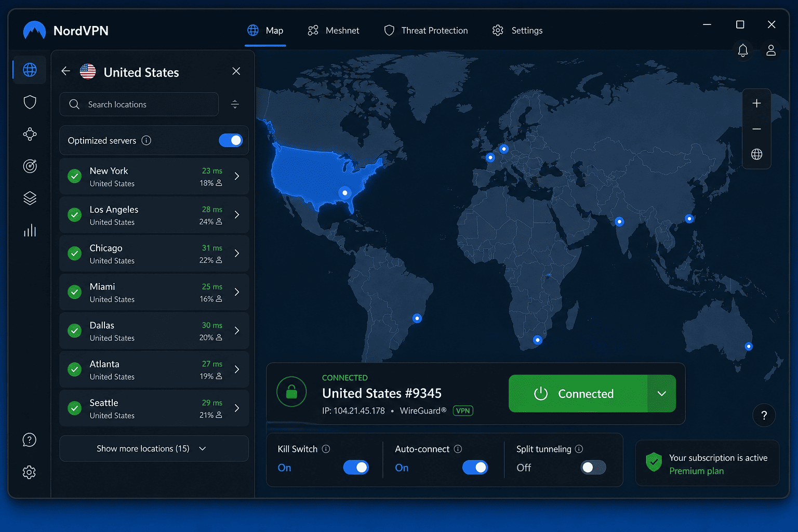Open the Threat Protection tab
The width and height of the screenshot is (798, 532).
click(x=426, y=31)
